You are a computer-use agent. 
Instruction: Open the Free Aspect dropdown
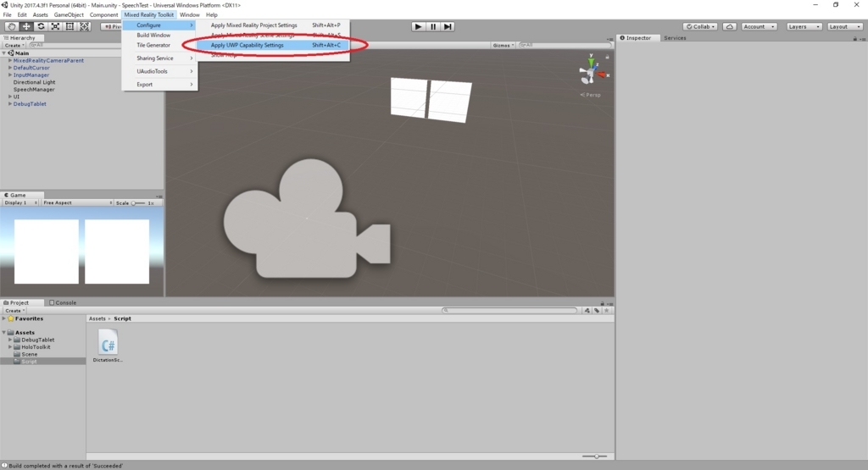(x=77, y=203)
